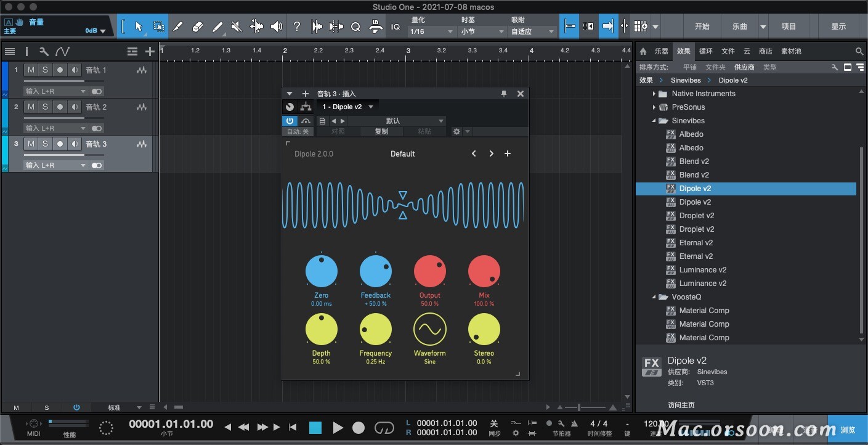Toggle the plugin bypass arc button
Screen dimensions: 868x445
tap(306, 121)
